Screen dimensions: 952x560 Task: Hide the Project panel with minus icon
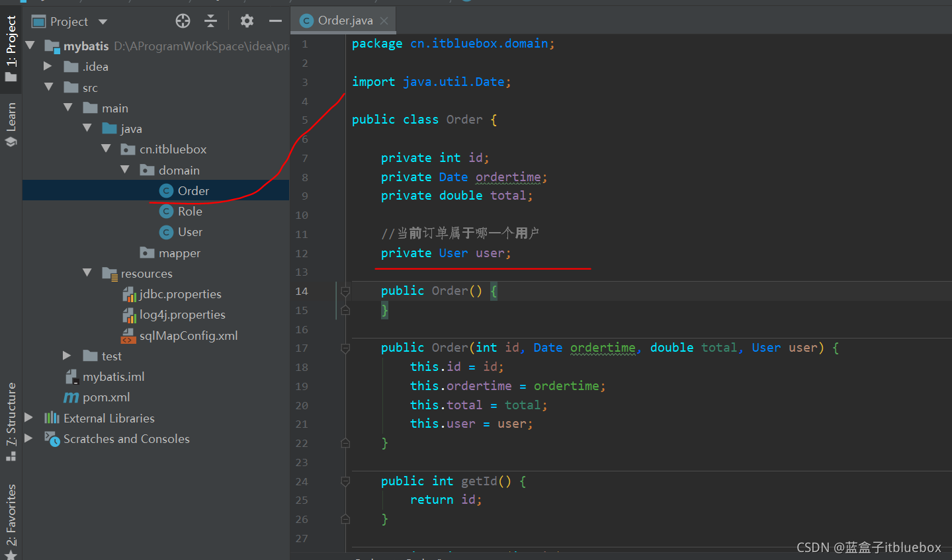pyautogui.click(x=275, y=21)
